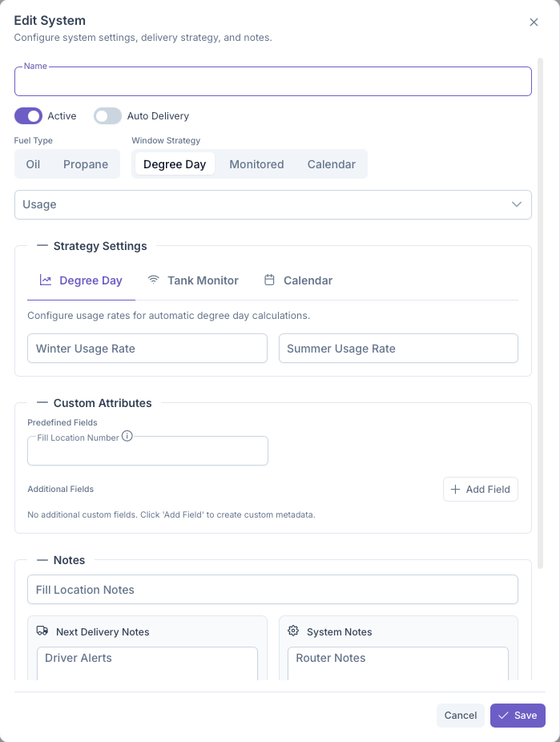Open the Usage dropdown
The image size is (560, 742).
point(272,204)
